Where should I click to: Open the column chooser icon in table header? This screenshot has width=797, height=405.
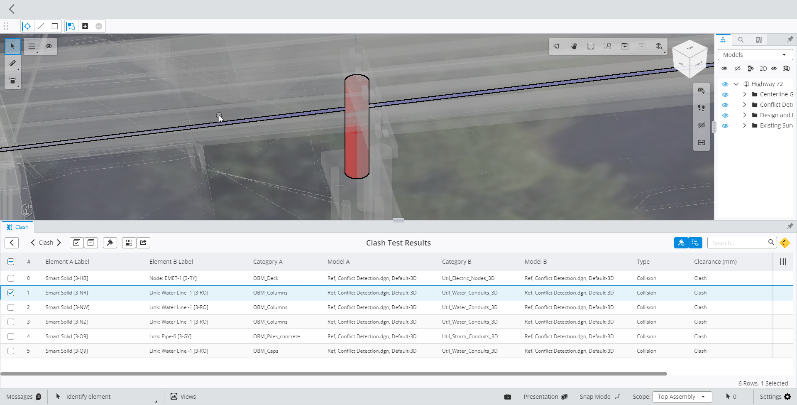(x=783, y=262)
